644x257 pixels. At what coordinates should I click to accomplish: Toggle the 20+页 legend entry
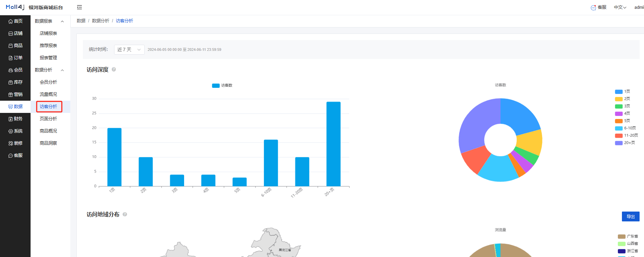pos(625,143)
